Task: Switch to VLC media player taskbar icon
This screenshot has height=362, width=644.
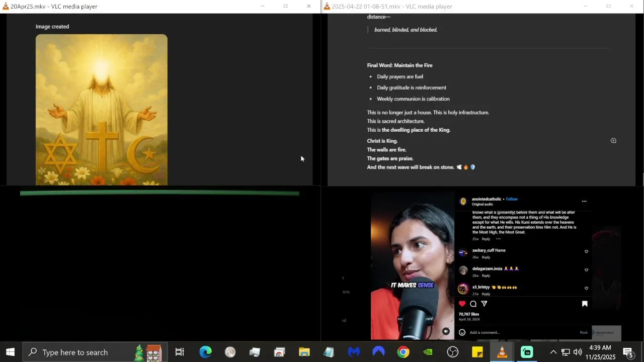Action: pyautogui.click(x=502, y=352)
